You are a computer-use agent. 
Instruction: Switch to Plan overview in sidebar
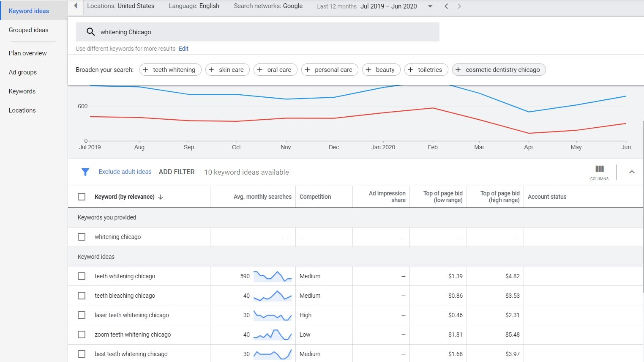pos(27,53)
